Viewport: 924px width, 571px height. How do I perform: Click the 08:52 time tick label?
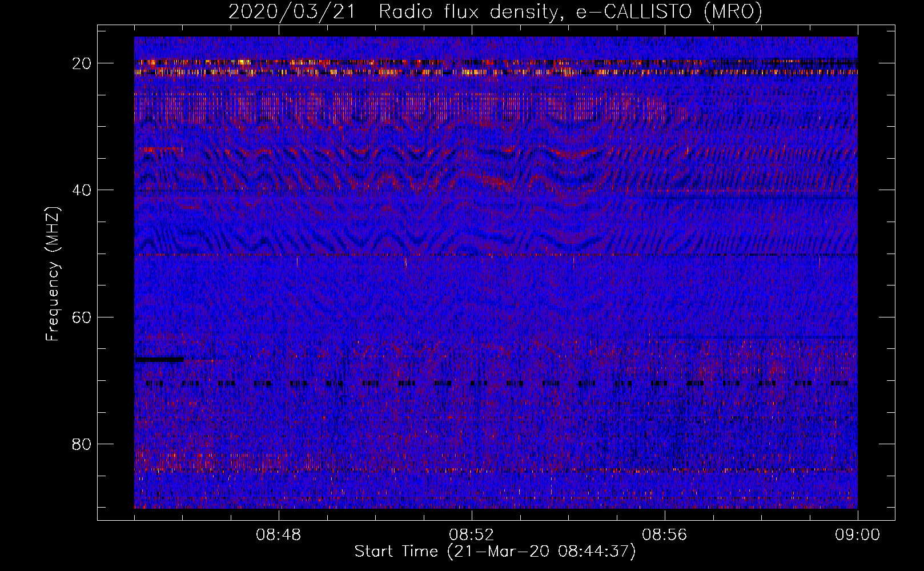472,535
